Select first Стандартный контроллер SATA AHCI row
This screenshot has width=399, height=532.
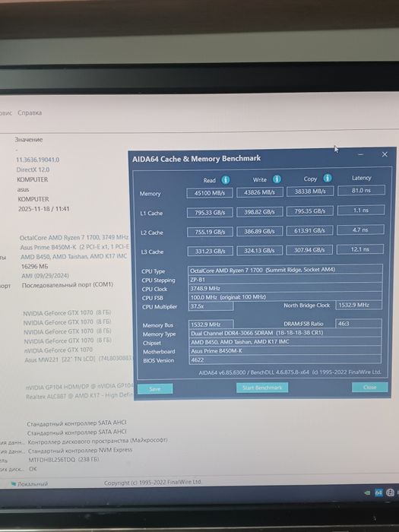coord(76,423)
